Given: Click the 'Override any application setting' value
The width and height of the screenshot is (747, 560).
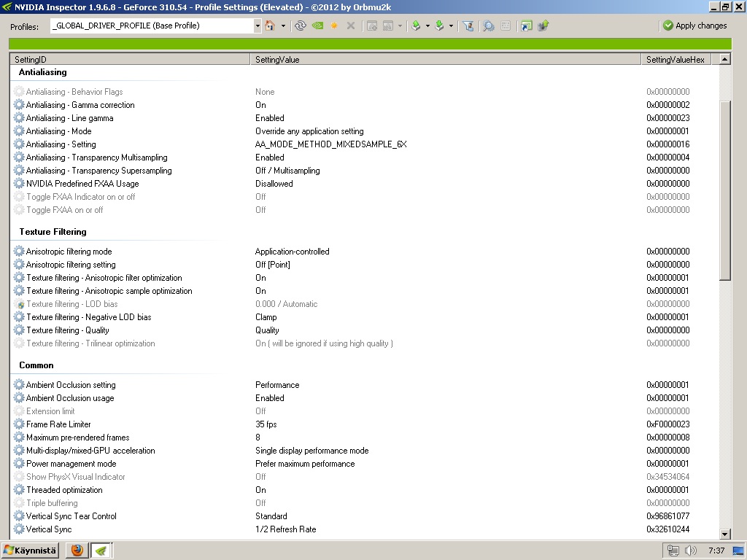Looking at the screenshot, I should (x=309, y=131).
